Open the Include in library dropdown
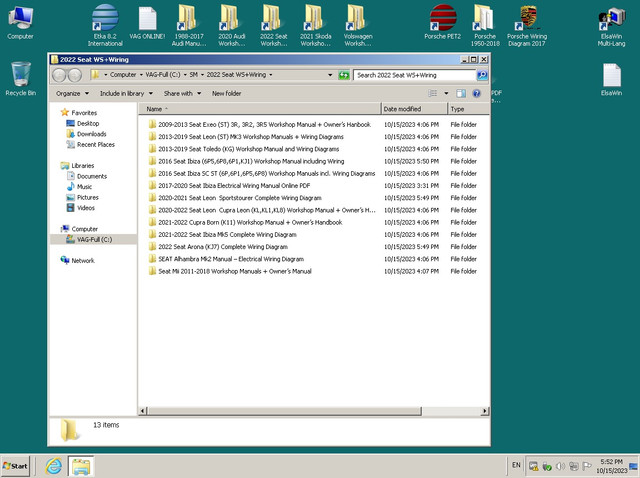The image size is (640, 478). point(126,93)
